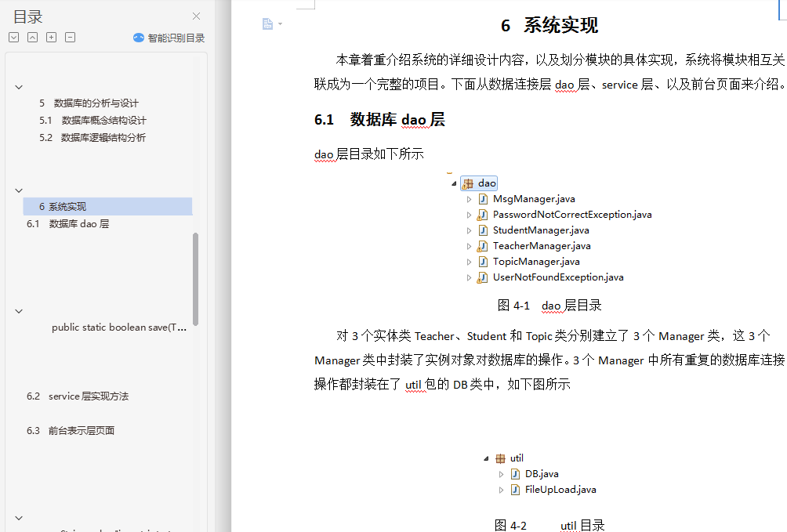Viewport: 787px width, 532px height.
Task: Go to 5.2 数据库逻辑结构分析 heading
Action: (x=92, y=138)
